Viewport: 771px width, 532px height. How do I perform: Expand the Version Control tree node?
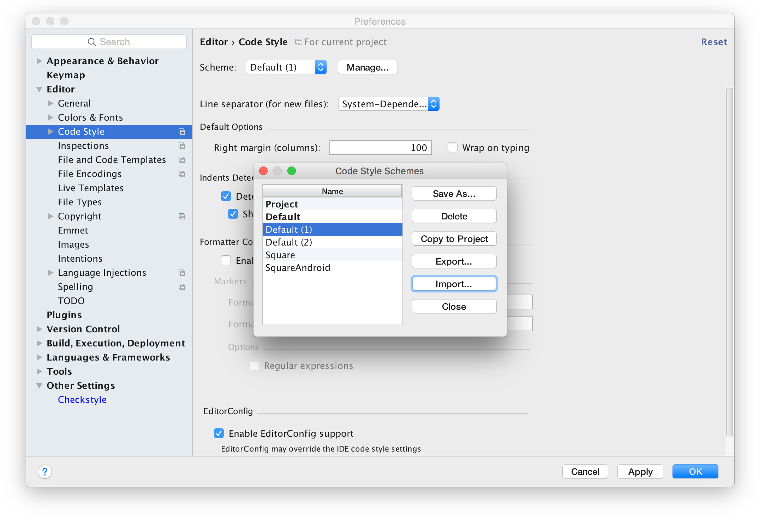[39, 329]
